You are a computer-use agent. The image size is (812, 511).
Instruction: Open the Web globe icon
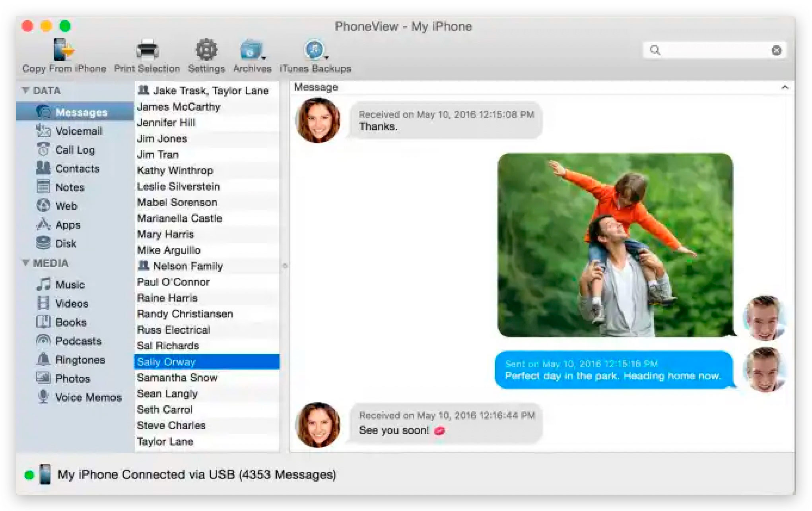43,205
